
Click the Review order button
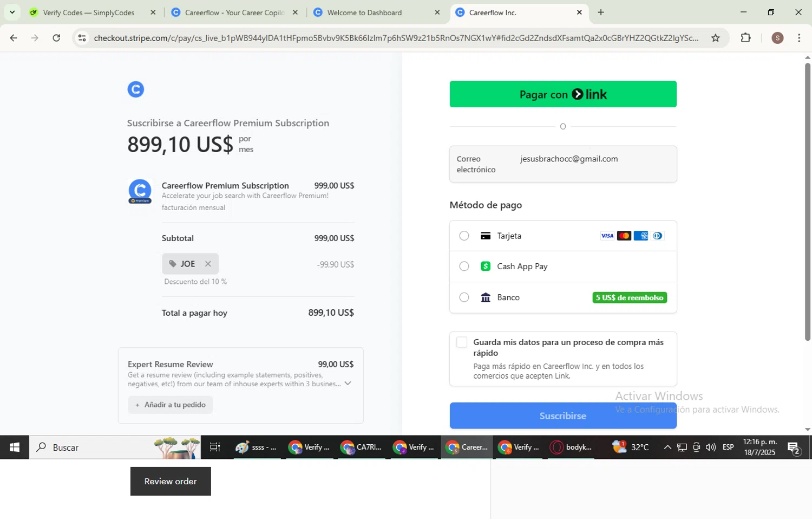tap(171, 481)
